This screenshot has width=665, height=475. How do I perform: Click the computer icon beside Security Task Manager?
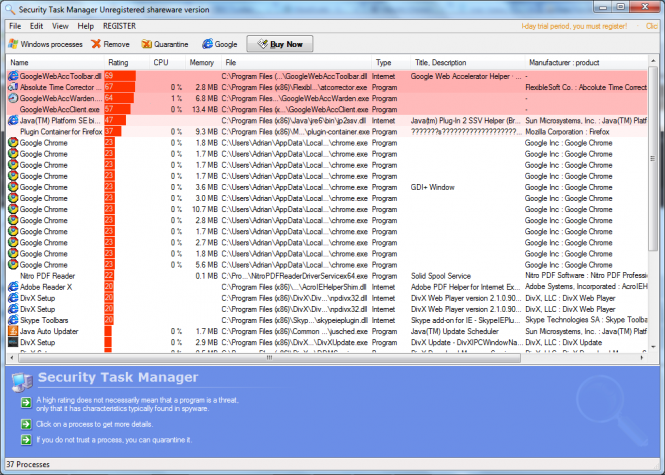(22, 382)
